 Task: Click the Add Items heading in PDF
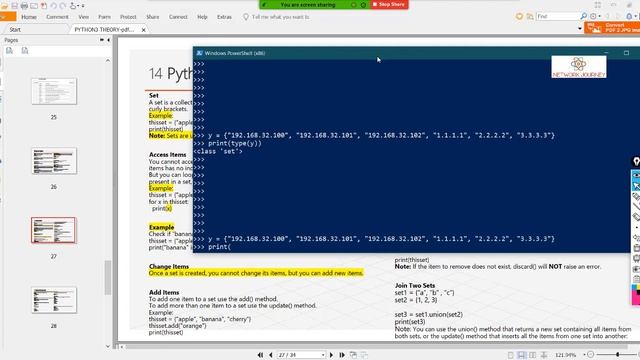click(164, 292)
